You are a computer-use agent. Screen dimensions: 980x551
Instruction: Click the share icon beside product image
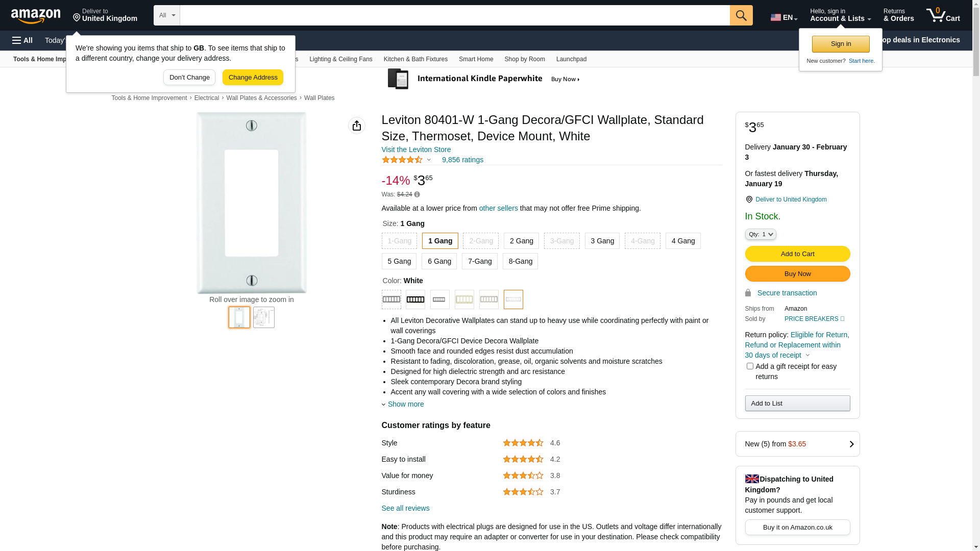(x=357, y=126)
